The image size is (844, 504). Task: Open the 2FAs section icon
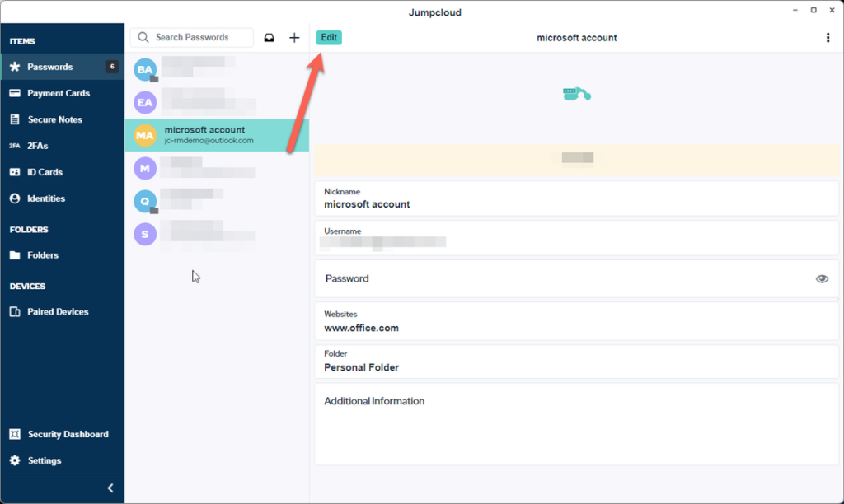(15, 145)
